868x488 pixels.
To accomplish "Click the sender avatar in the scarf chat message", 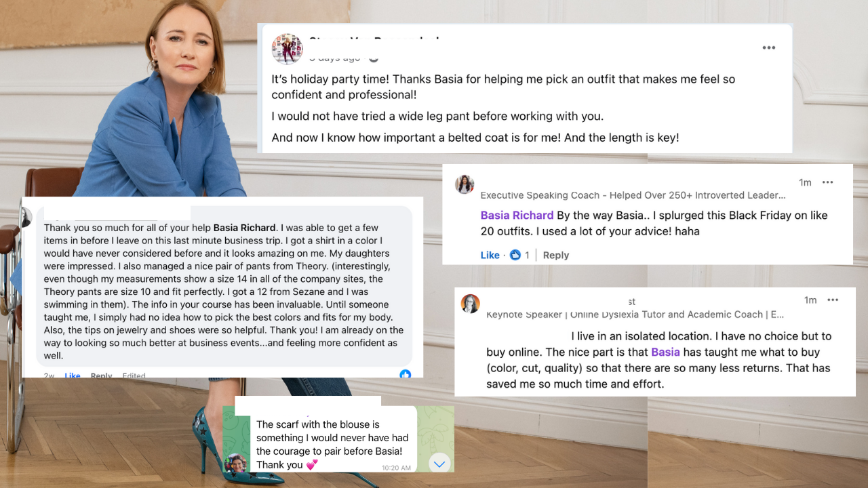I will 235,463.
